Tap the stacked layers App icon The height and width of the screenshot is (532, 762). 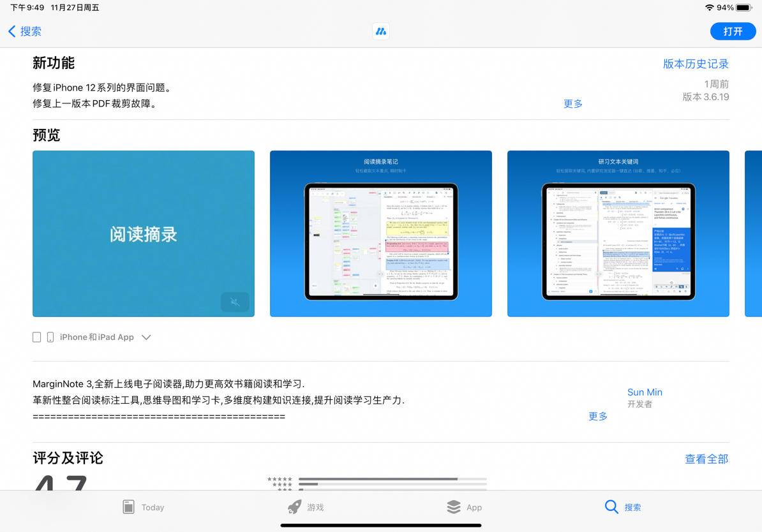(x=453, y=506)
